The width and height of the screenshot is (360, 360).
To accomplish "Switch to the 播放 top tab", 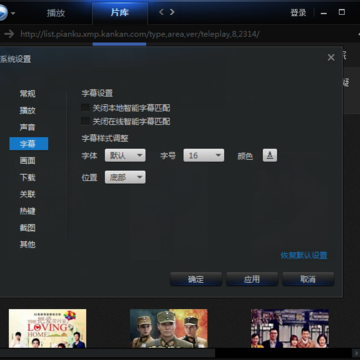I will tap(56, 13).
